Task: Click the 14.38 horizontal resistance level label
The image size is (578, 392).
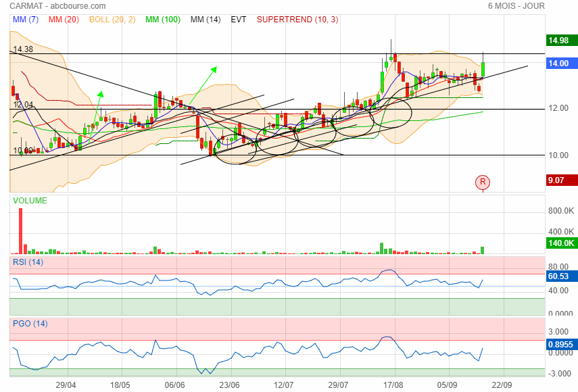Action: pyautogui.click(x=23, y=49)
